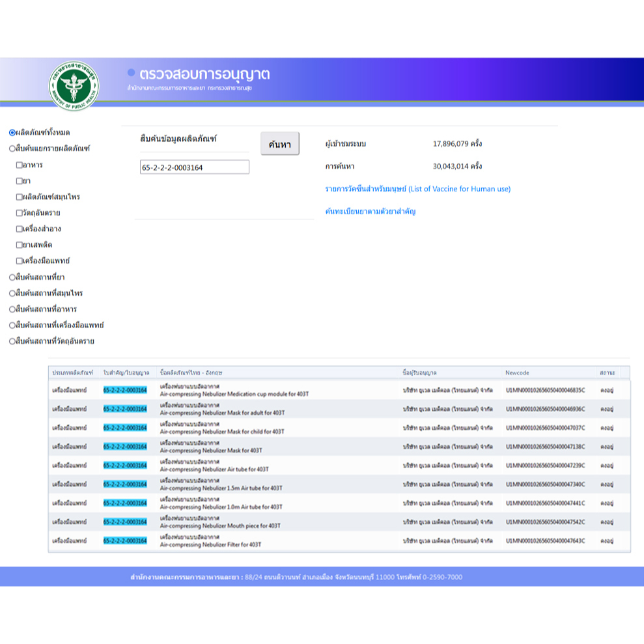Choose the สืบค้นสถานที่วัตถุอันตราย radio button
644x644 pixels.
pos(12,341)
